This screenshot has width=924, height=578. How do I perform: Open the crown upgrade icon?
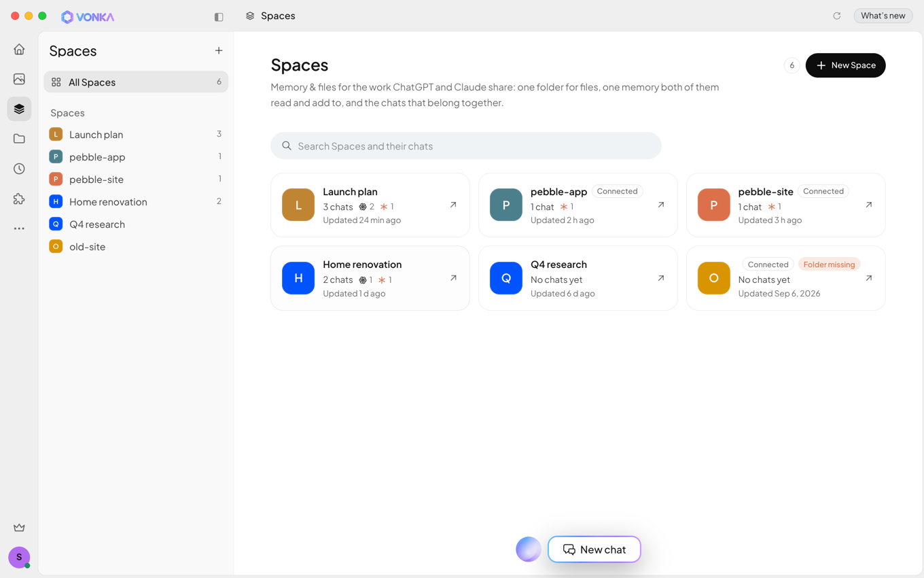pyautogui.click(x=19, y=528)
